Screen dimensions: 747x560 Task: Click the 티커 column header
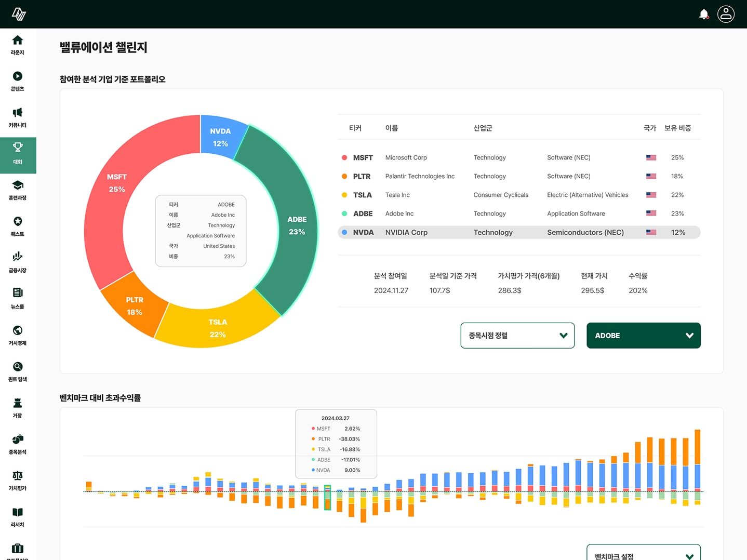[355, 128]
